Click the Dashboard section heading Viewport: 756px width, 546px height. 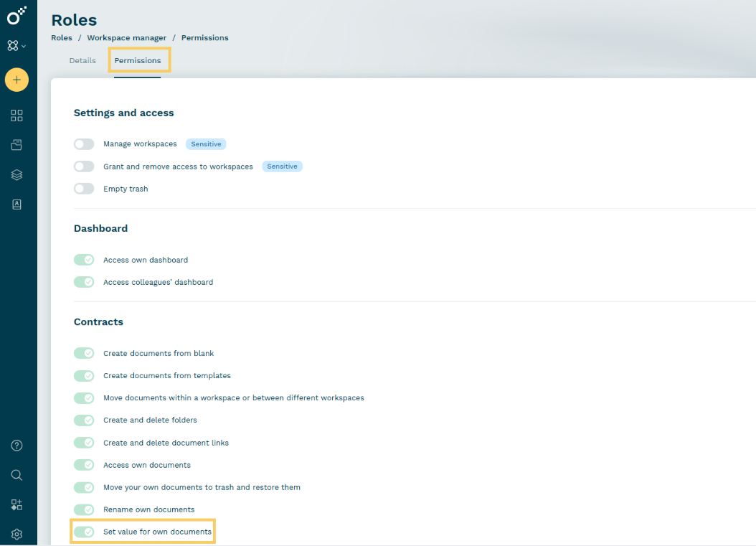coord(100,228)
